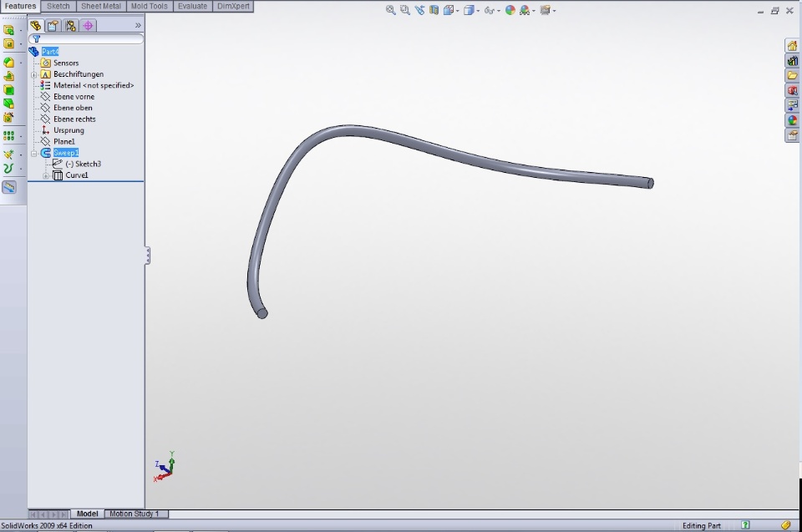The height and width of the screenshot is (532, 802).
Task: Select the Rib tool
Action: 8,76
